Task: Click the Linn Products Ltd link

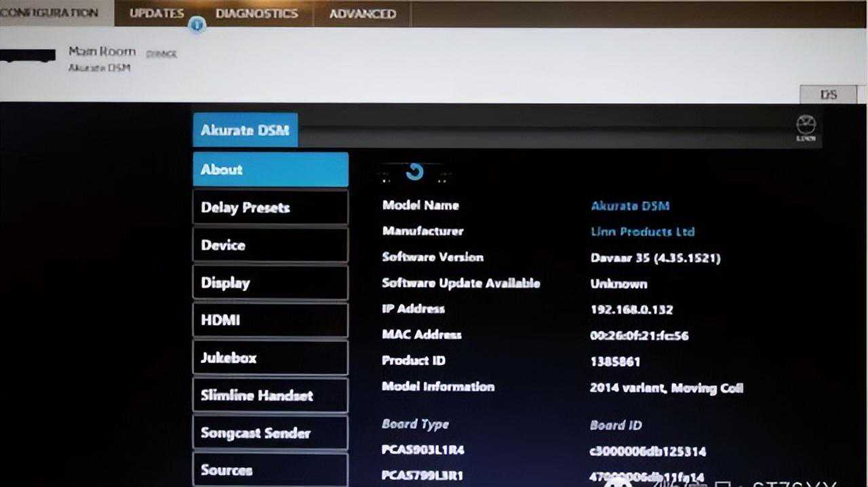Action: 642,231
